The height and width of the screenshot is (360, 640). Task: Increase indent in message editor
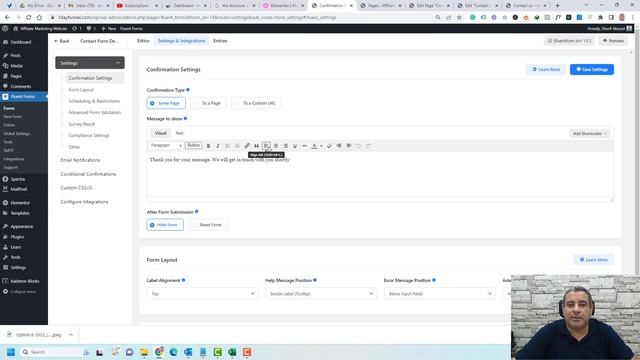pos(349,146)
